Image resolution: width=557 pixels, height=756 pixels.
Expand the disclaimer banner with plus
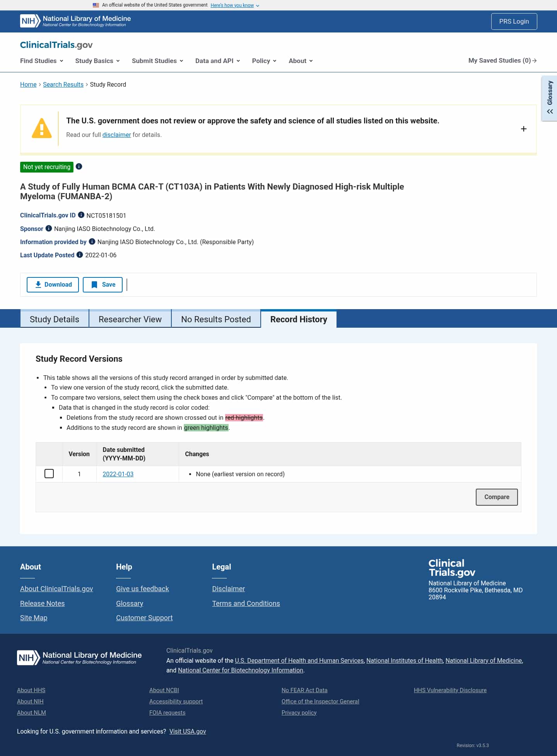(524, 129)
